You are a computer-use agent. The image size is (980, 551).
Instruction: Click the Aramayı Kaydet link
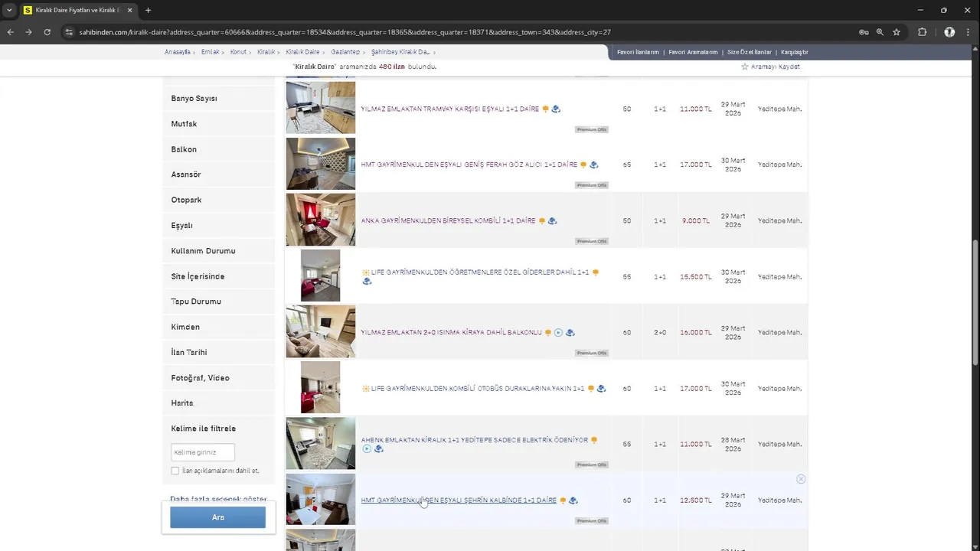[x=775, y=67]
